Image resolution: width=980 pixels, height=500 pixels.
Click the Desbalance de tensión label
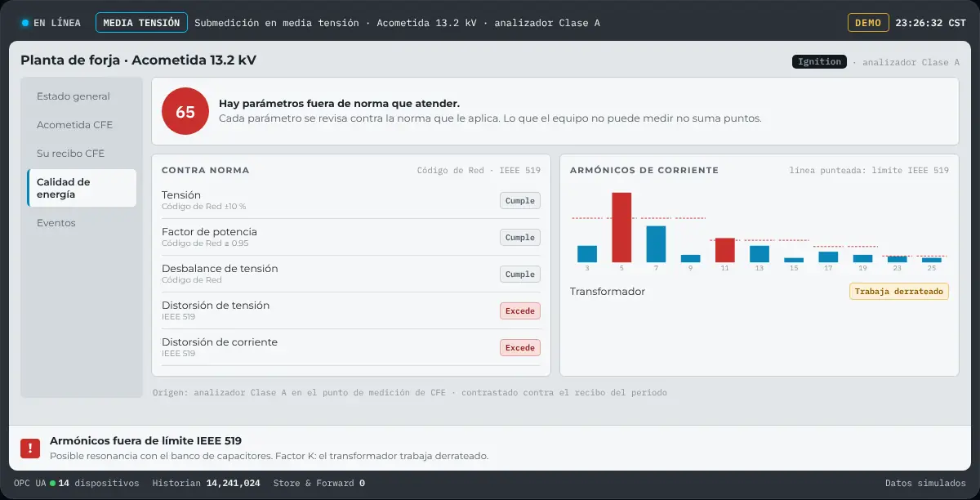(220, 269)
